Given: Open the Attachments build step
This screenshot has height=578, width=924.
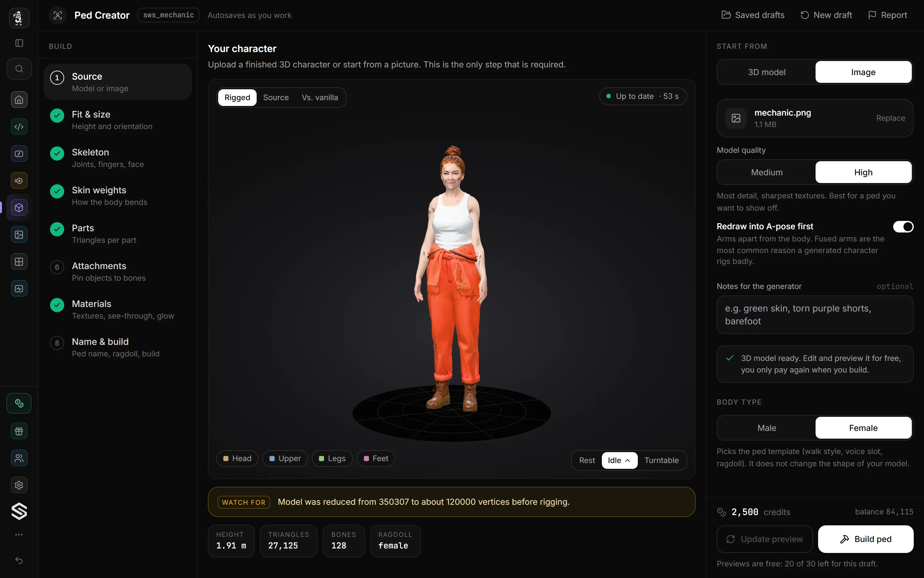Looking at the screenshot, I should [118, 271].
